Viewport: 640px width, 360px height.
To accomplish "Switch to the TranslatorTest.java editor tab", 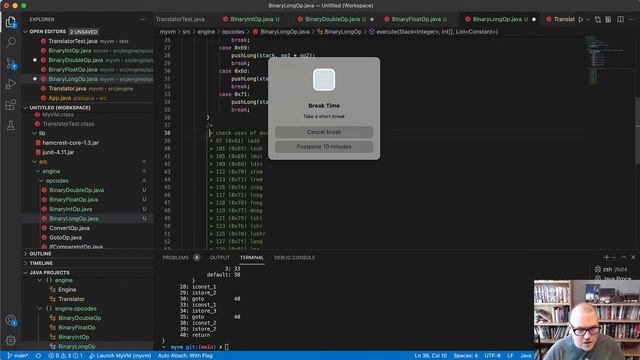I will click(180, 19).
